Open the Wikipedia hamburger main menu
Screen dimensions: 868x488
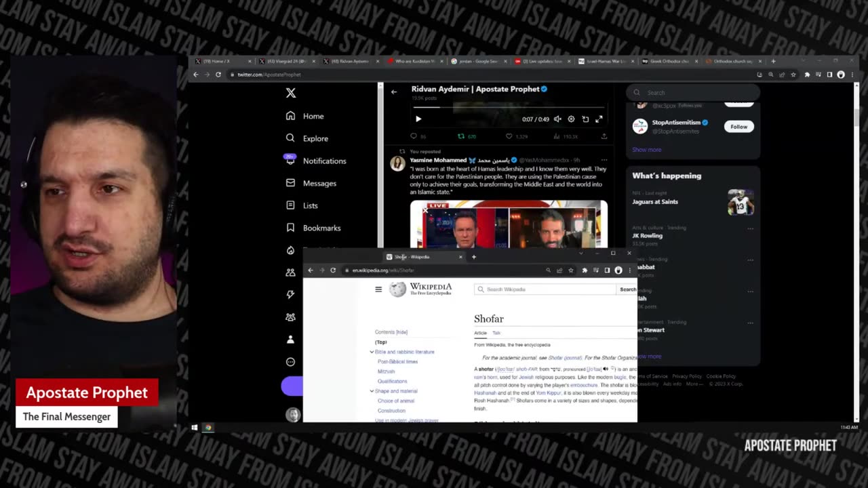[x=378, y=289]
